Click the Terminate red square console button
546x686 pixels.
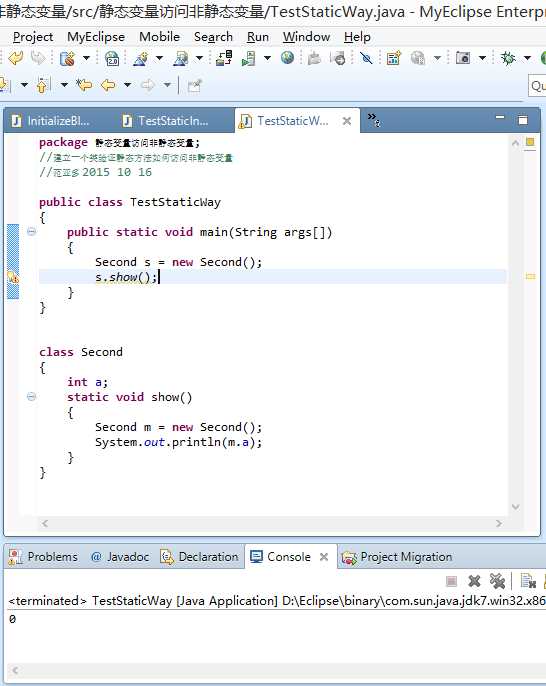452,581
